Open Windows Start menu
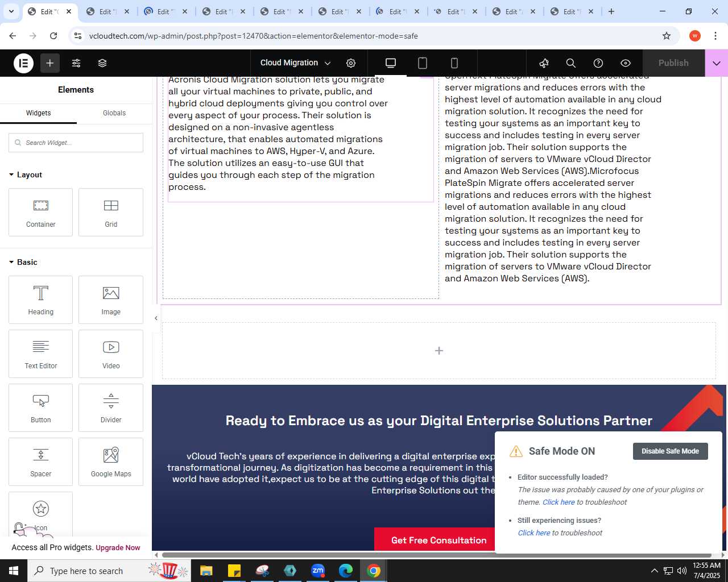Screen dimensions: 728x582 point(14,571)
